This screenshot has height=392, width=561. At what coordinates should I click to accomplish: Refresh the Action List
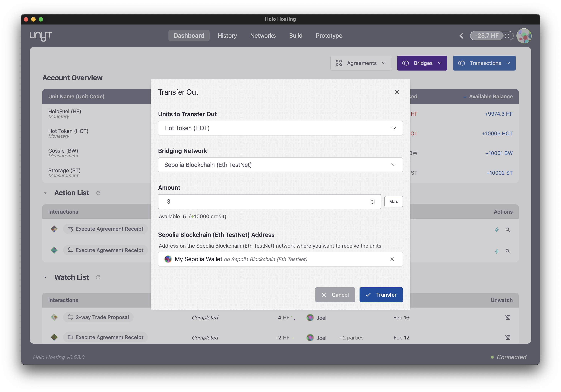click(98, 193)
